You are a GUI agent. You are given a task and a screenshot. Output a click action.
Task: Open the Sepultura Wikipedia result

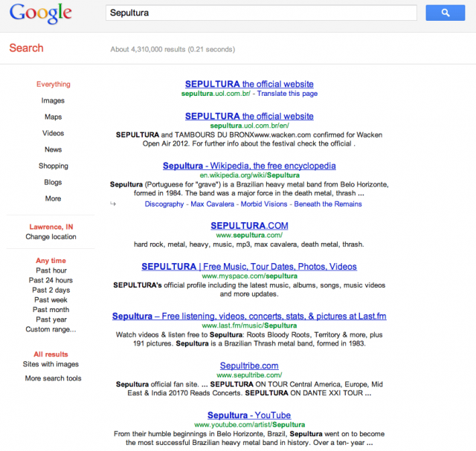coord(249,166)
